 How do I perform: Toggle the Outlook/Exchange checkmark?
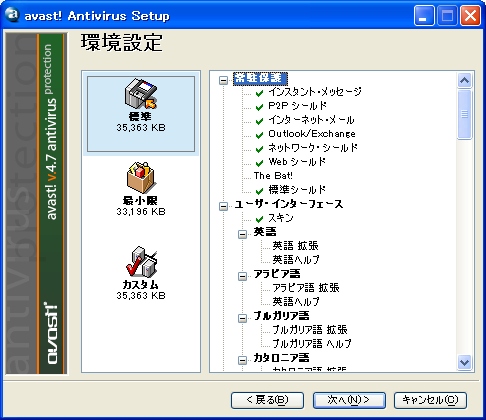(259, 135)
